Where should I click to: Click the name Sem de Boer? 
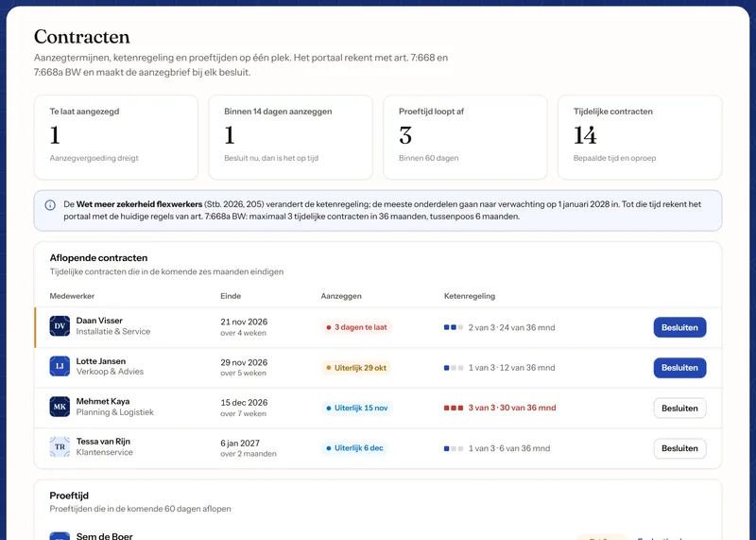tap(104, 535)
